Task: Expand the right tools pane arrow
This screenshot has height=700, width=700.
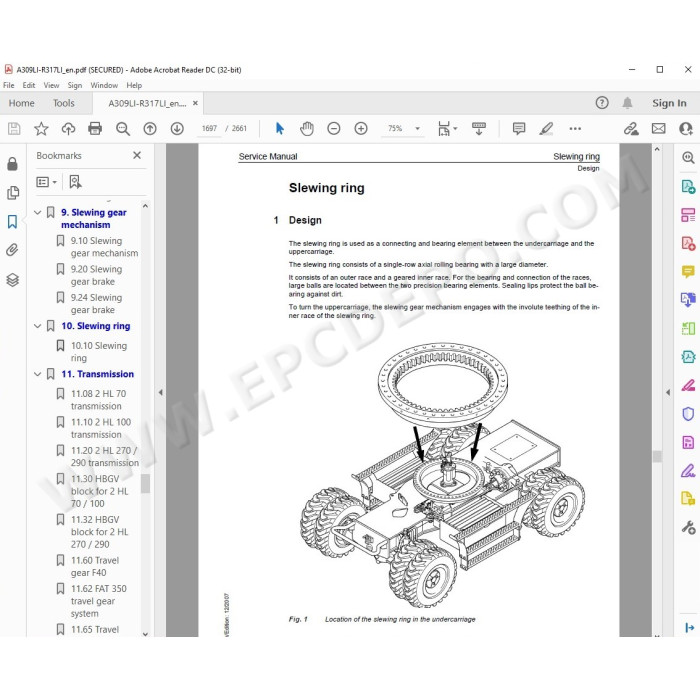Action: [x=668, y=392]
